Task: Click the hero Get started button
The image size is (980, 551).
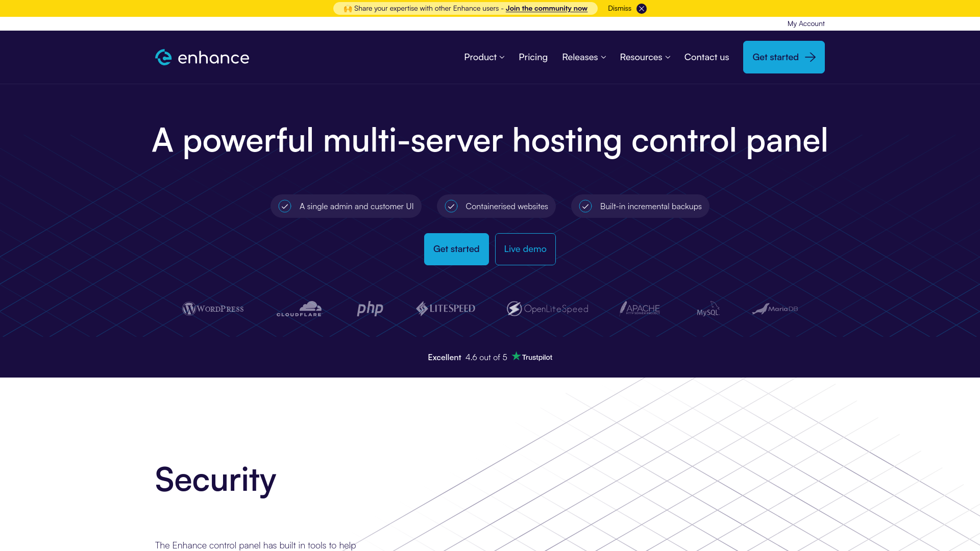Action: [x=456, y=249]
